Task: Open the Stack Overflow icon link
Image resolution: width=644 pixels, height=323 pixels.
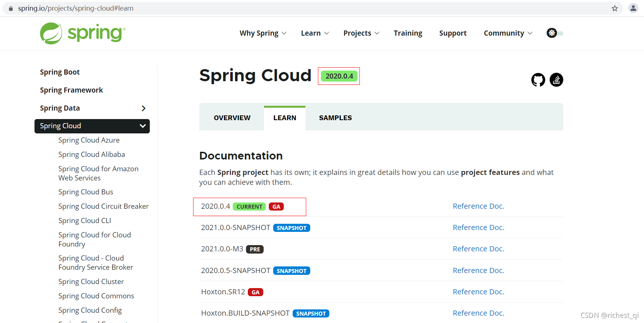Action: [x=556, y=80]
